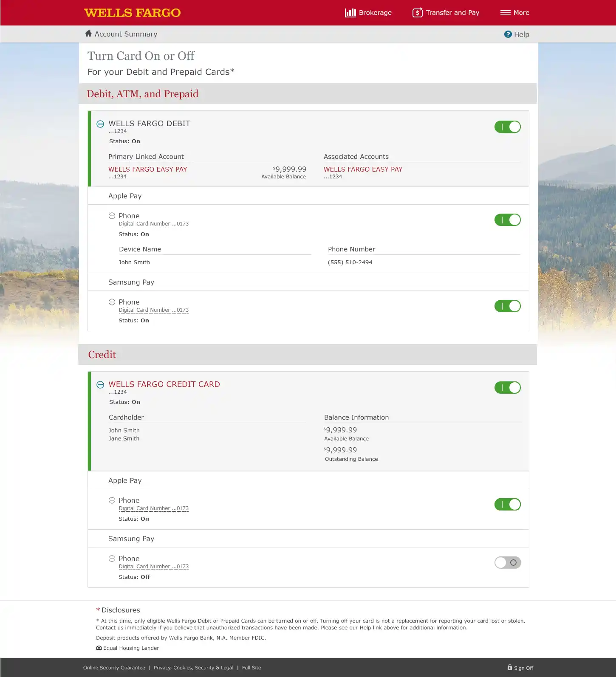Open the Brokerage menu
Screen dimensions: 616x677
(x=368, y=13)
